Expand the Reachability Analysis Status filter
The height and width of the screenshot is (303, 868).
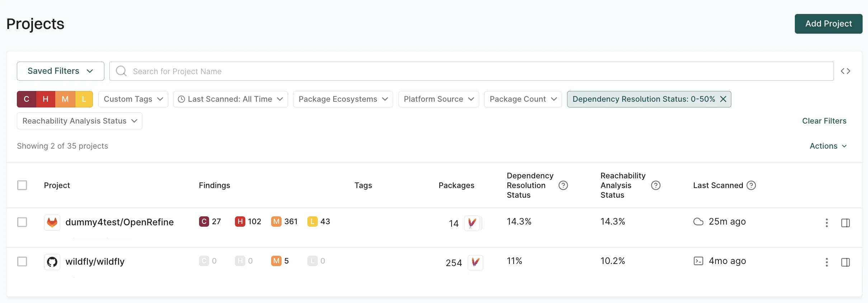80,121
